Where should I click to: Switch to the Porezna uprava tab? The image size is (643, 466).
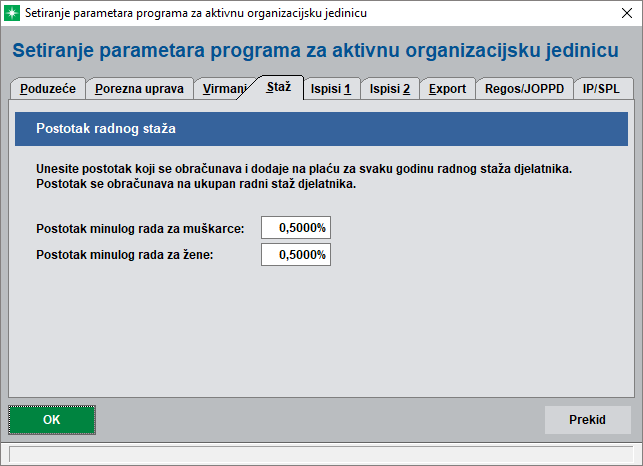click(x=139, y=89)
